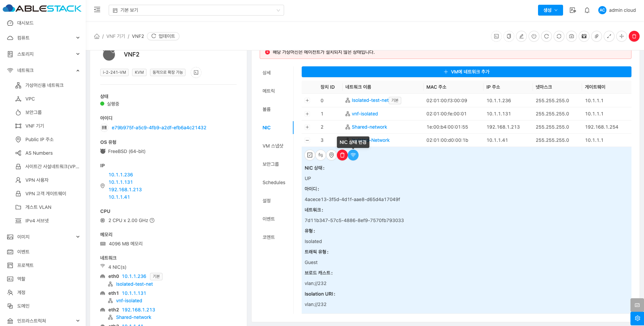Expand the Isolated-test-net NIC row
The height and width of the screenshot is (326, 644).
[x=307, y=101]
